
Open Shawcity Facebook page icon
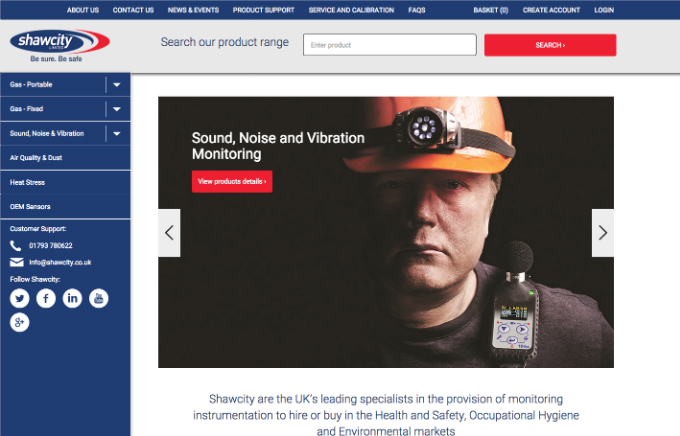tap(46, 298)
